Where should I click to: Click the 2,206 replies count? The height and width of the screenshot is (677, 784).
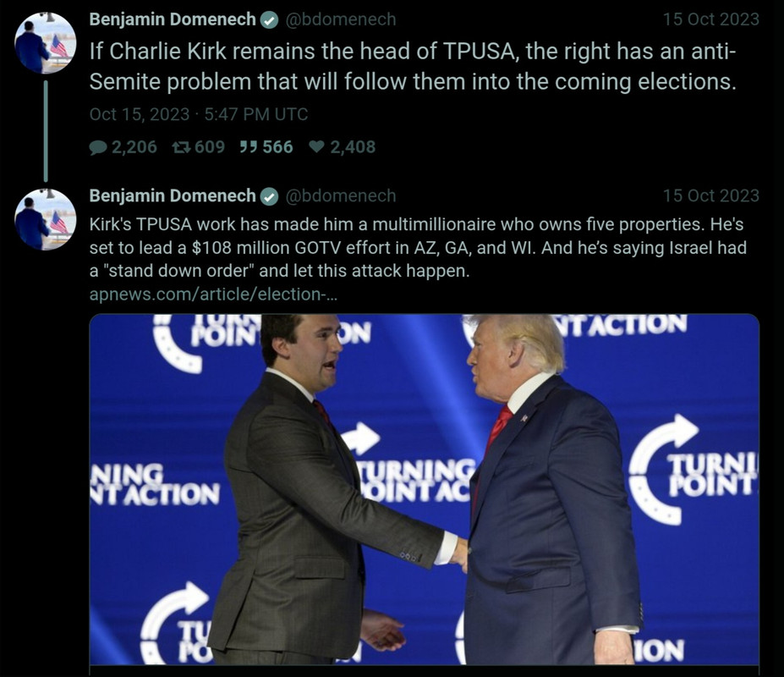134,147
